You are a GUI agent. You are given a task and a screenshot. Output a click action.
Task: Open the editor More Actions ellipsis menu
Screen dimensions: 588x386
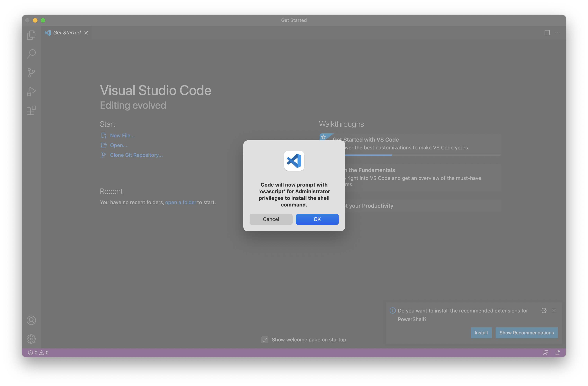click(557, 33)
